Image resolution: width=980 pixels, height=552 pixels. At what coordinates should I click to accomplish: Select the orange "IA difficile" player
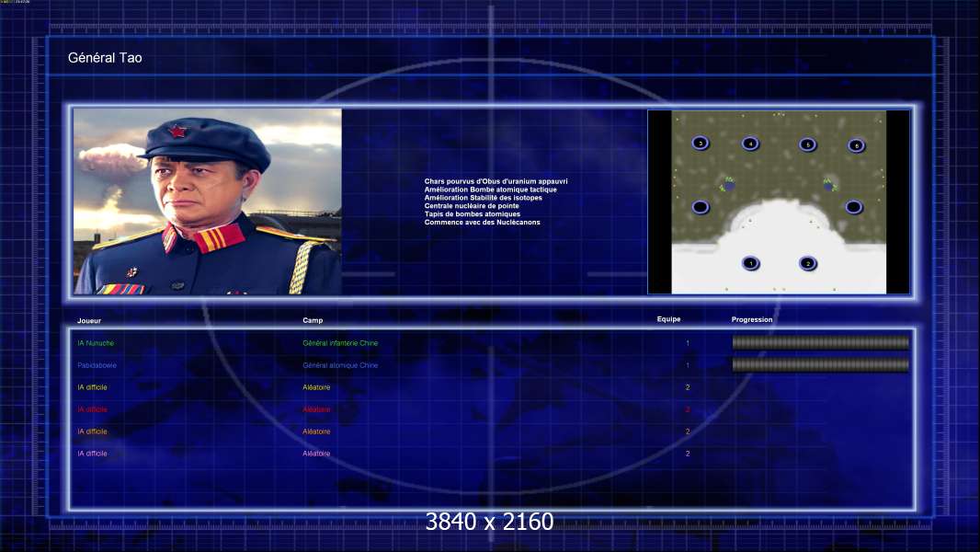tap(92, 431)
